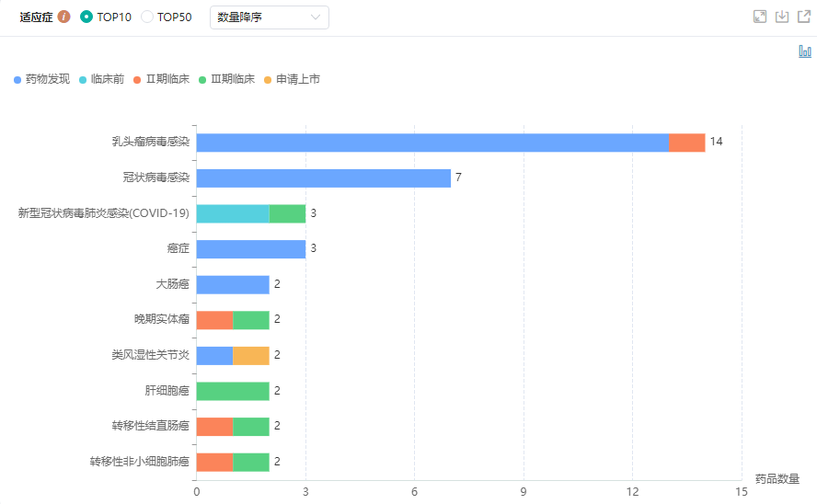Click the 乳头瘤病毒感染 axis label

150,142
